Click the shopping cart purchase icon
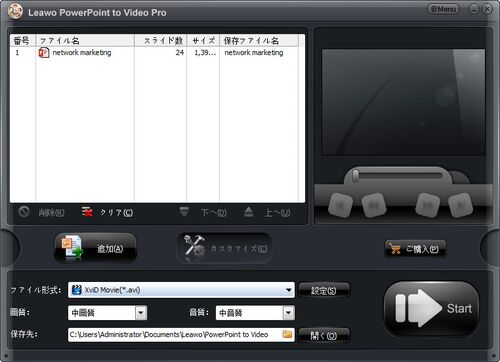The width and height of the screenshot is (500, 362). [x=395, y=249]
